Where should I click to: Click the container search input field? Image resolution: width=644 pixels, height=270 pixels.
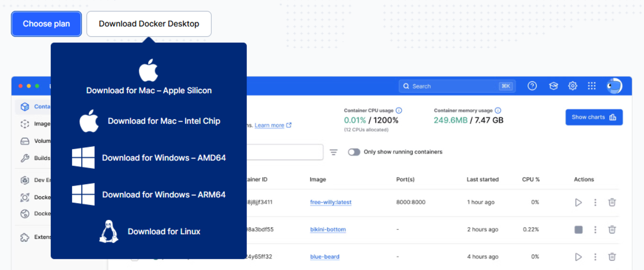285,152
